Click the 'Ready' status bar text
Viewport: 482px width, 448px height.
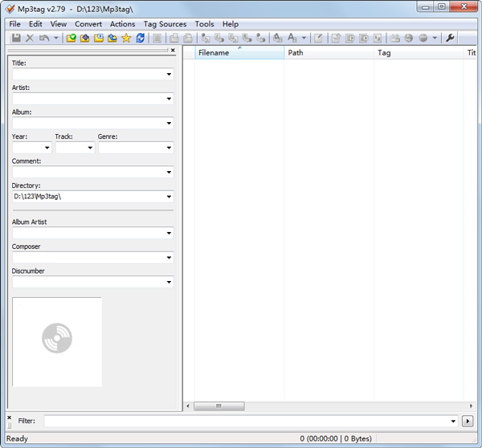[17, 438]
